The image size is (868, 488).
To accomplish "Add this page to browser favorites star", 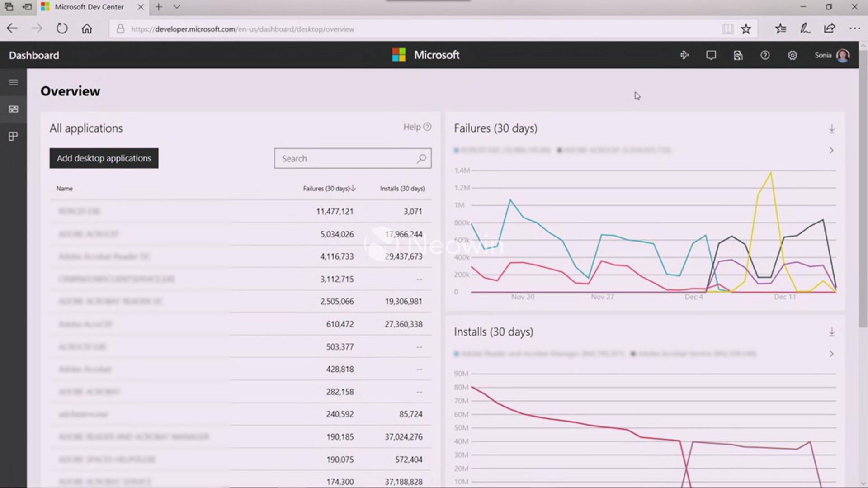I will pyautogui.click(x=746, y=29).
